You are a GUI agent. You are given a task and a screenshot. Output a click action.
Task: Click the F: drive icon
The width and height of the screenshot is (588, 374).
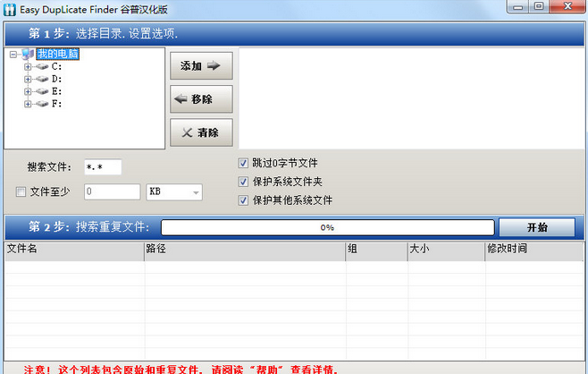(x=42, y=104)
